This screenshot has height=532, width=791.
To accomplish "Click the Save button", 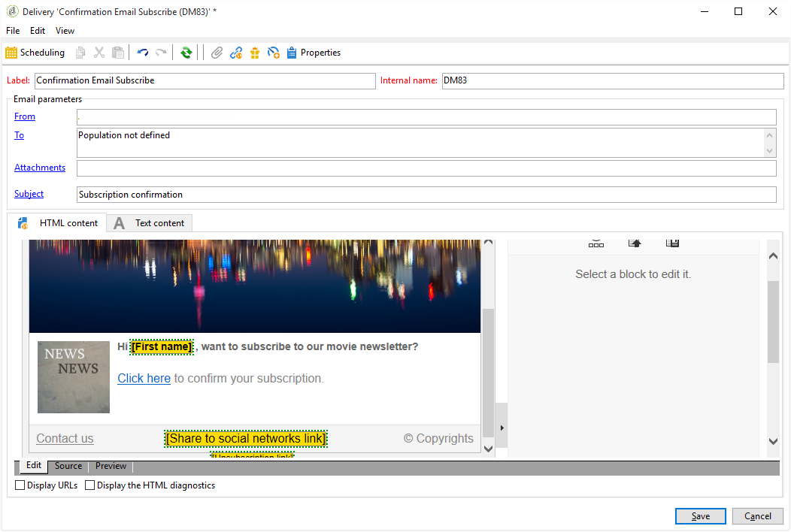I will tap(700, 516).
